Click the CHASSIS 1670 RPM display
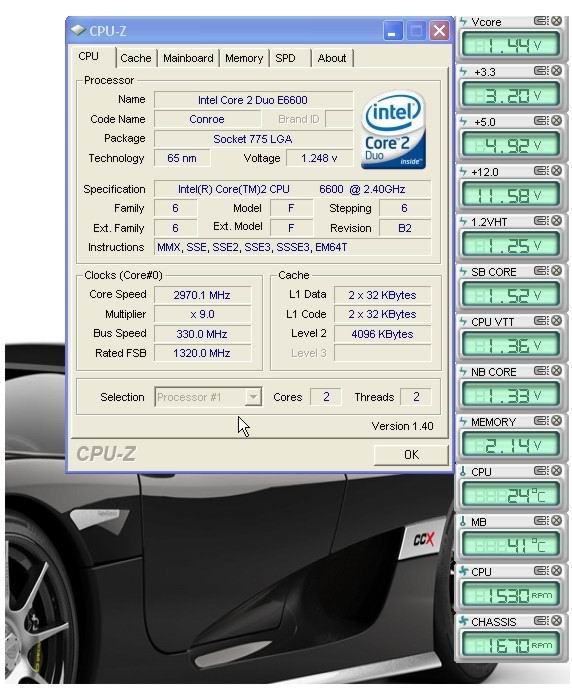572x693 pixels. [x=511, y=645]
